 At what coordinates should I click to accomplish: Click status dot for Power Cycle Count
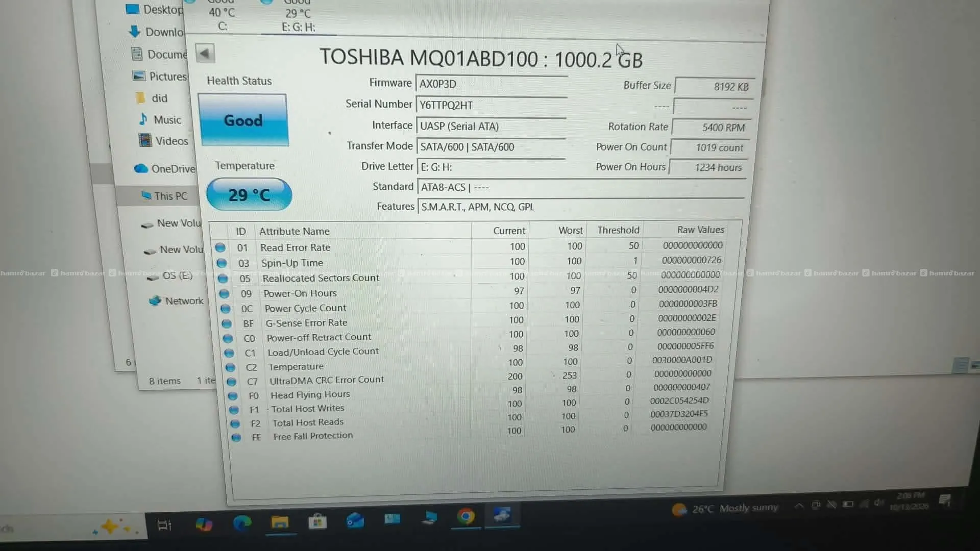[225, 309]
